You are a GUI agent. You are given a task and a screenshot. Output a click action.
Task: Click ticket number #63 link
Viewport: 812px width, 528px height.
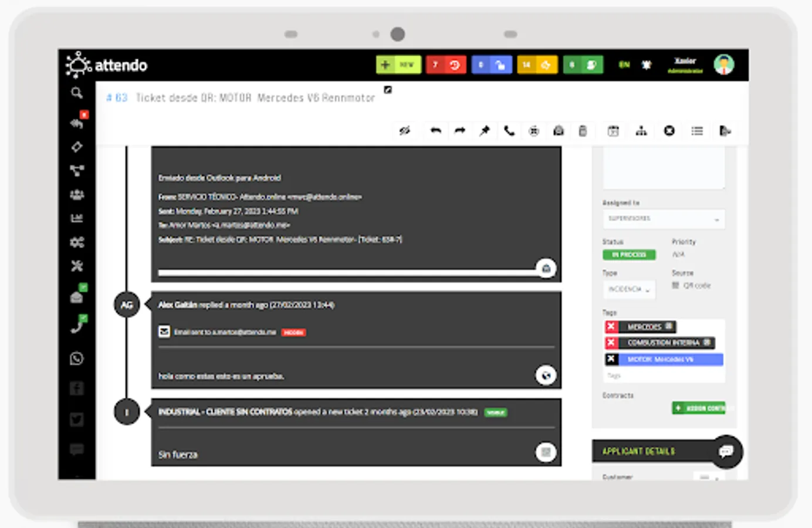pyautogui.click(x=117, y=98)
